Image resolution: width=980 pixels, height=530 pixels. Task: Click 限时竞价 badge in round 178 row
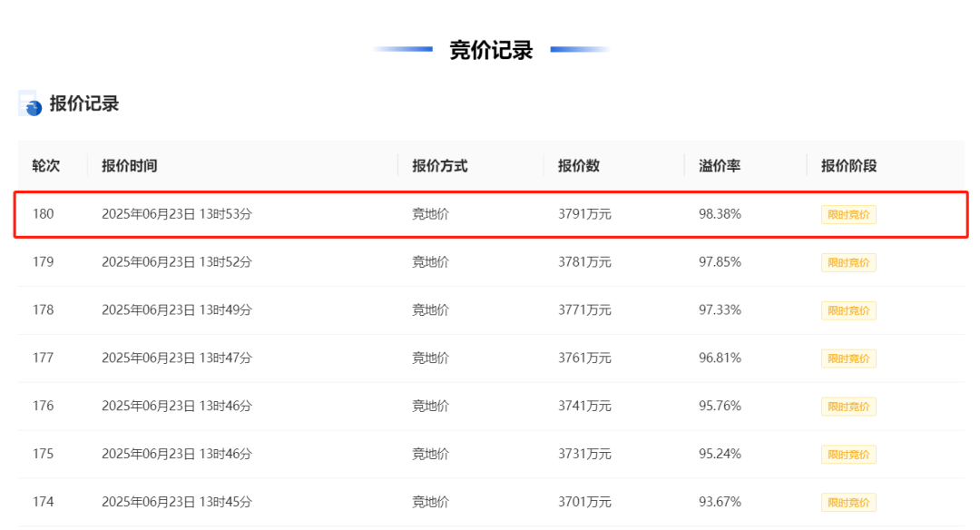848,310
